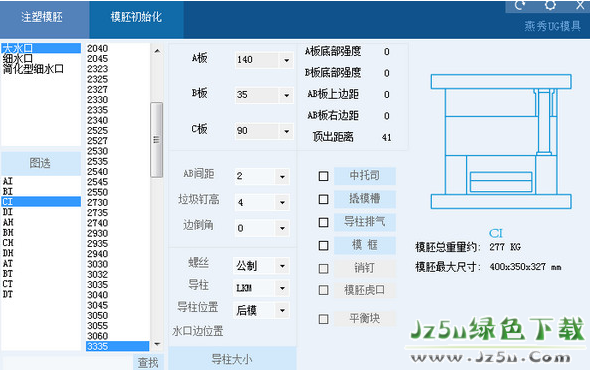Select BI in type list

point(41,191)
